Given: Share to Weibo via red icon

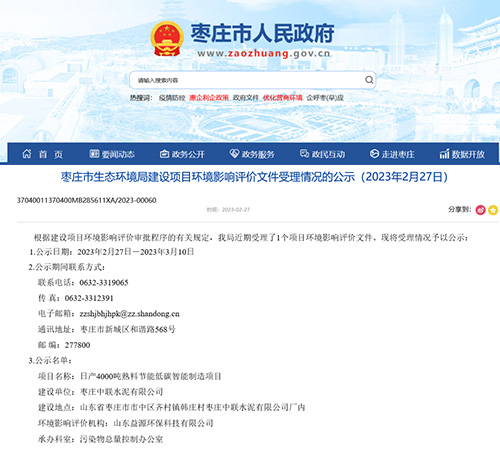Looking at the screenshot, I should [480, 210].
